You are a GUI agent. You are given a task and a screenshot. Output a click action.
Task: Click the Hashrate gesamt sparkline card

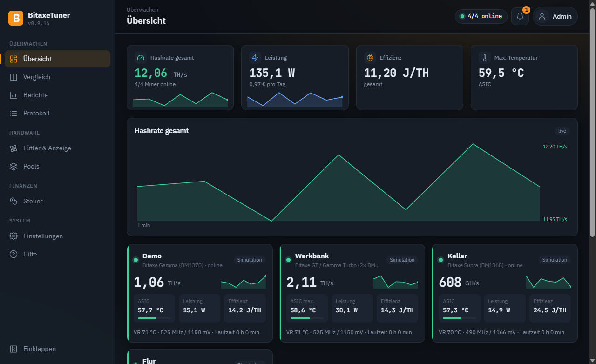pos(180,77)
